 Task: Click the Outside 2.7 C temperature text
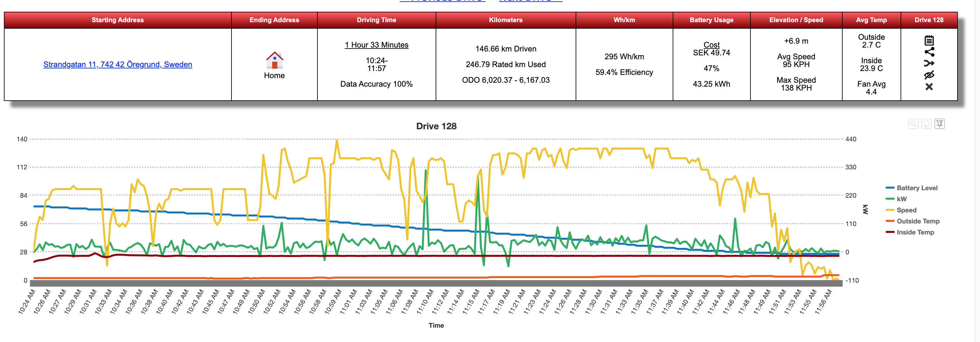tap(871, 41)
